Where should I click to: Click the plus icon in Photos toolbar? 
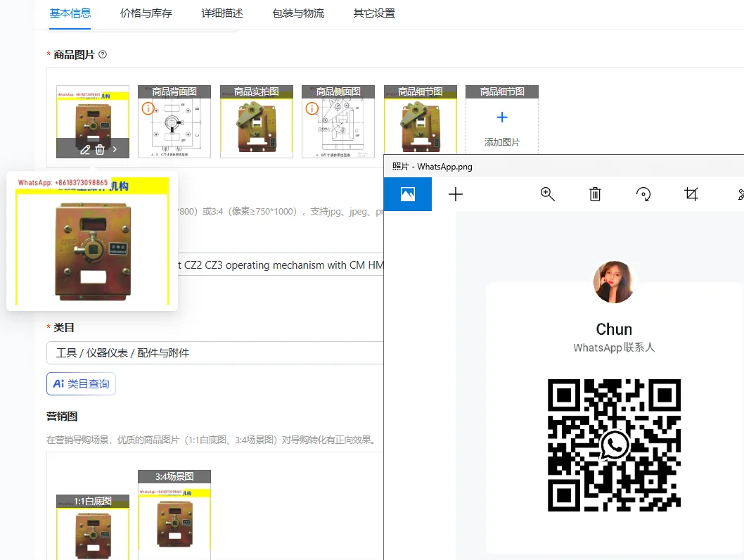point(456,194)
